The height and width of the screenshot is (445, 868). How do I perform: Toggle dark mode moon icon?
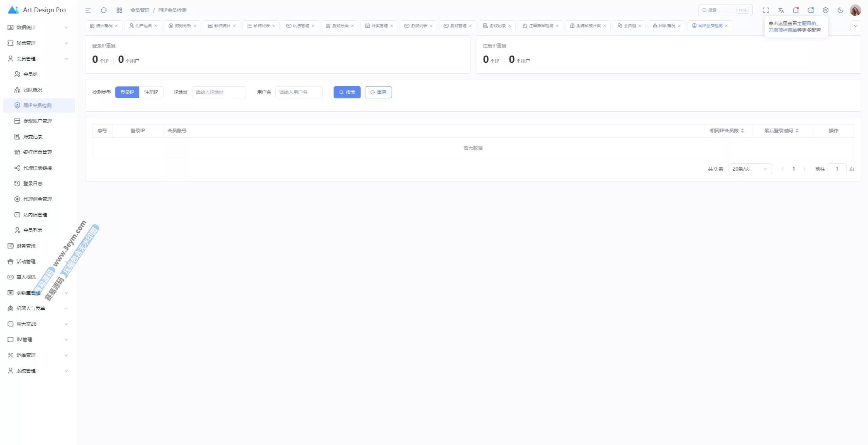[841, 10]
